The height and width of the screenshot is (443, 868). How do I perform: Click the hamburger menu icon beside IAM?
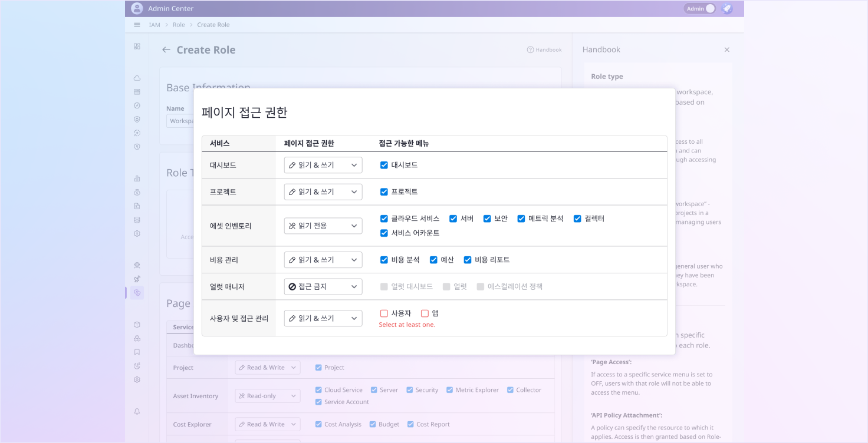(x=137, y=25)
